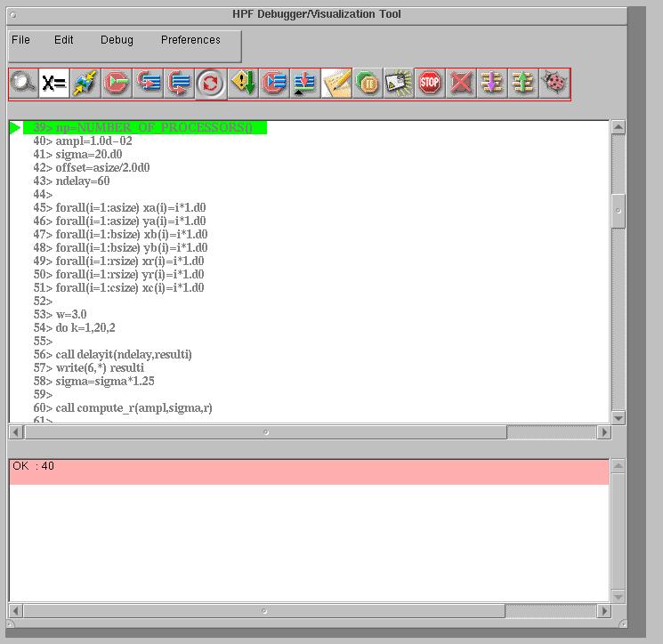Image resolution: width=663 pixels, height=644 pixels.
Task: Click the red down arrow on lines icon
Action: click(305, 83)
